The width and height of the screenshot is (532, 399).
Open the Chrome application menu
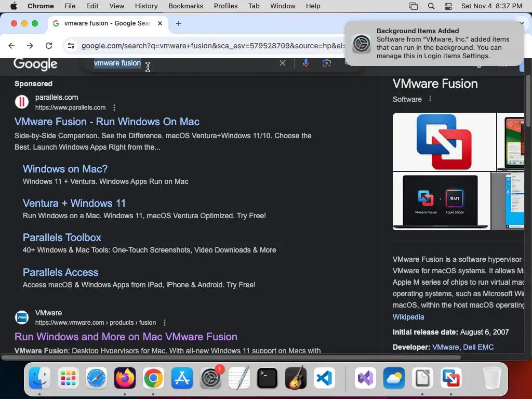click(x=41, y=6)
